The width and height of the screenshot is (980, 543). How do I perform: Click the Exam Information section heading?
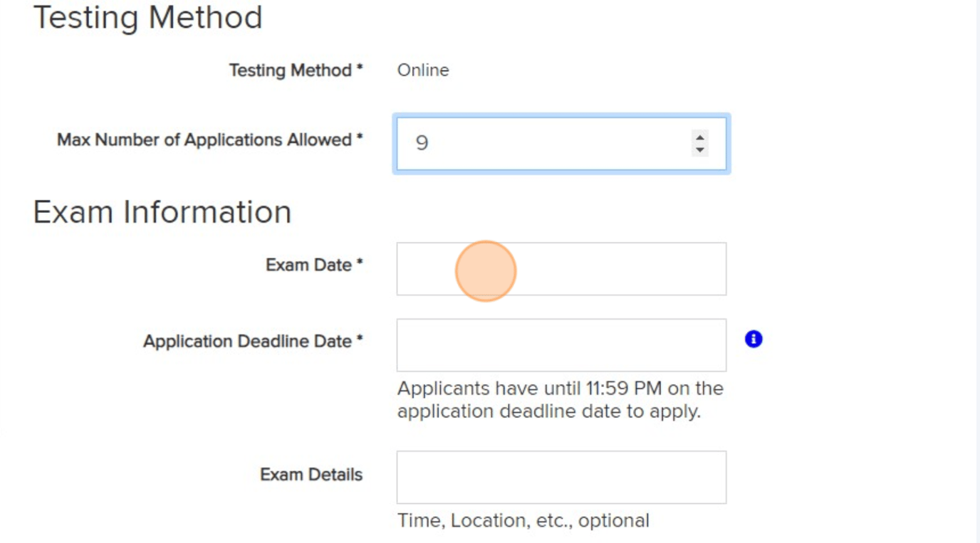point(161,211)
